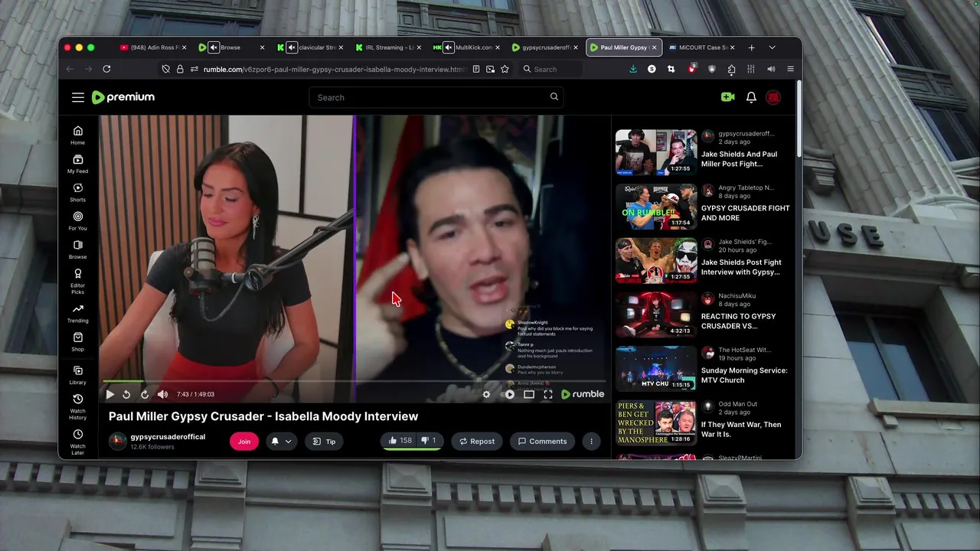The height and width of the screenshot is (551, 980).
Task: Open the browser extensions puzzle icon
Action: pyautogui.click(x=731, y=69)
